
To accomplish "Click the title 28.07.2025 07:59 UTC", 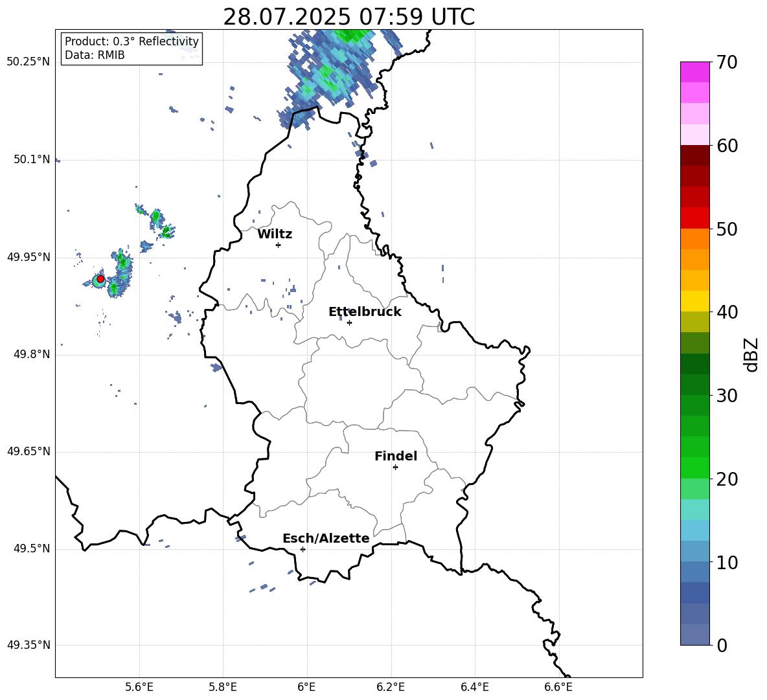I will click(x=349, y=17).
